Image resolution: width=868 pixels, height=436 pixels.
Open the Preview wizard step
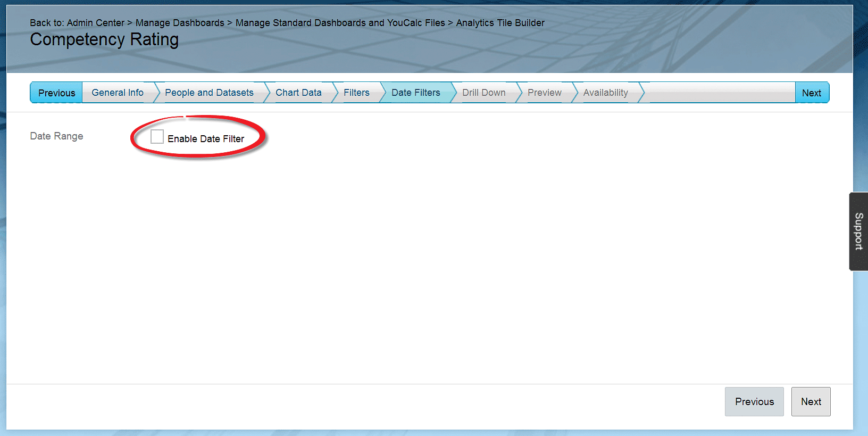(x=544, y=93)
